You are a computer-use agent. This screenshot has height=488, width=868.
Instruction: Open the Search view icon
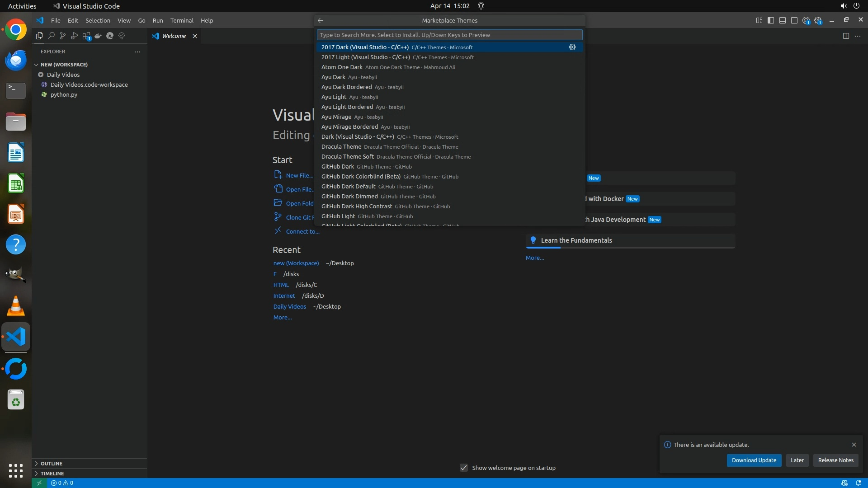point(51,36)
